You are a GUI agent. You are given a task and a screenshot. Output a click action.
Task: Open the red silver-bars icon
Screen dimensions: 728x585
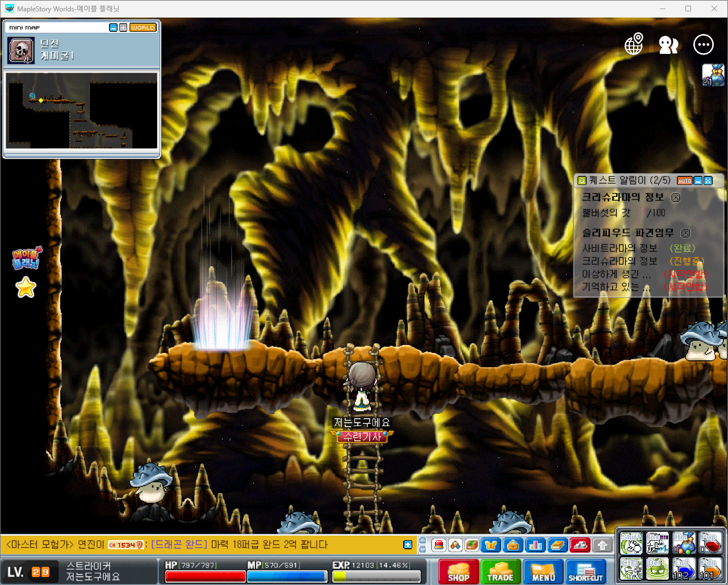pyautogui.click(x=580, y=545)
